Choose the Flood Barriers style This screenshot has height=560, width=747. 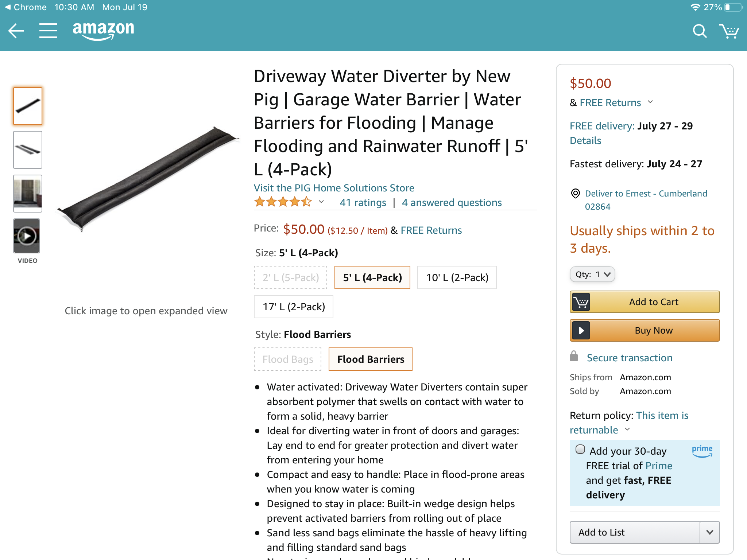(371, 359)
